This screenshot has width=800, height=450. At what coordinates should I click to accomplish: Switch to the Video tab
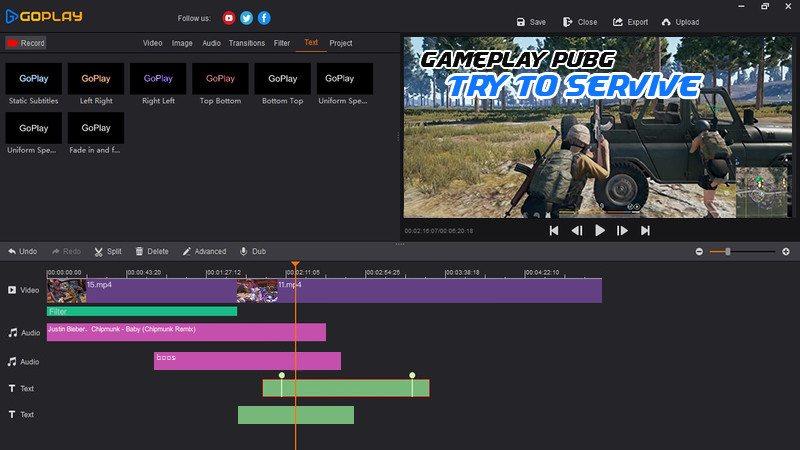(153, 43)
